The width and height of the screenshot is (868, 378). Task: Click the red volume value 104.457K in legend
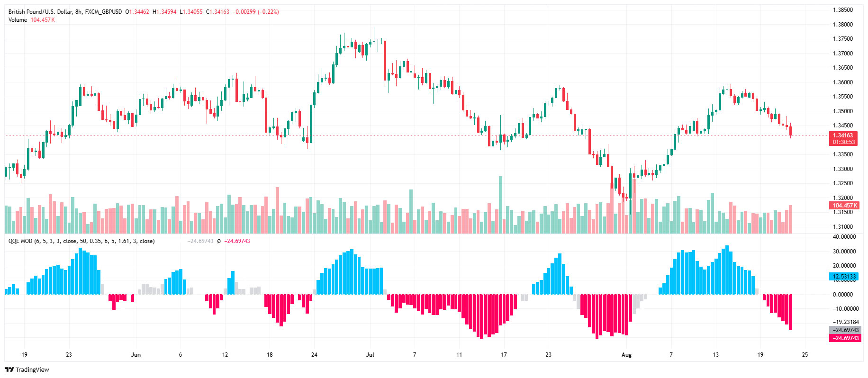[43, 20]
